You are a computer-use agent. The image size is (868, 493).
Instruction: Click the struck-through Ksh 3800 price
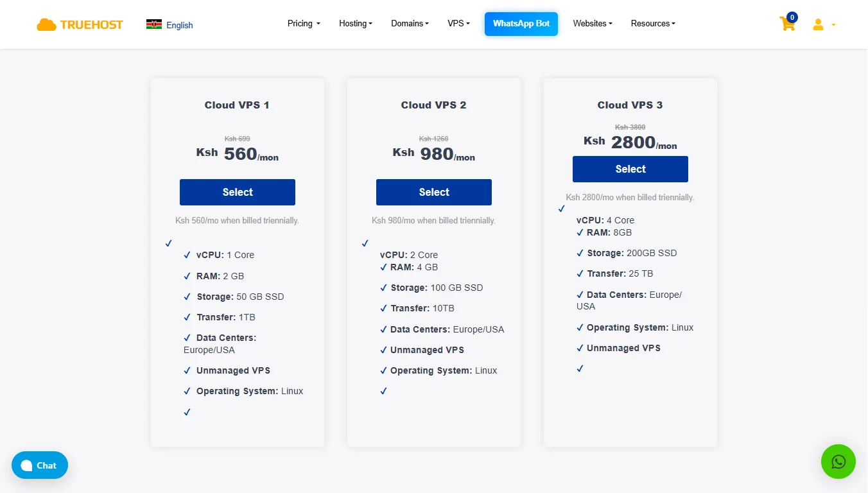(630, 127)
